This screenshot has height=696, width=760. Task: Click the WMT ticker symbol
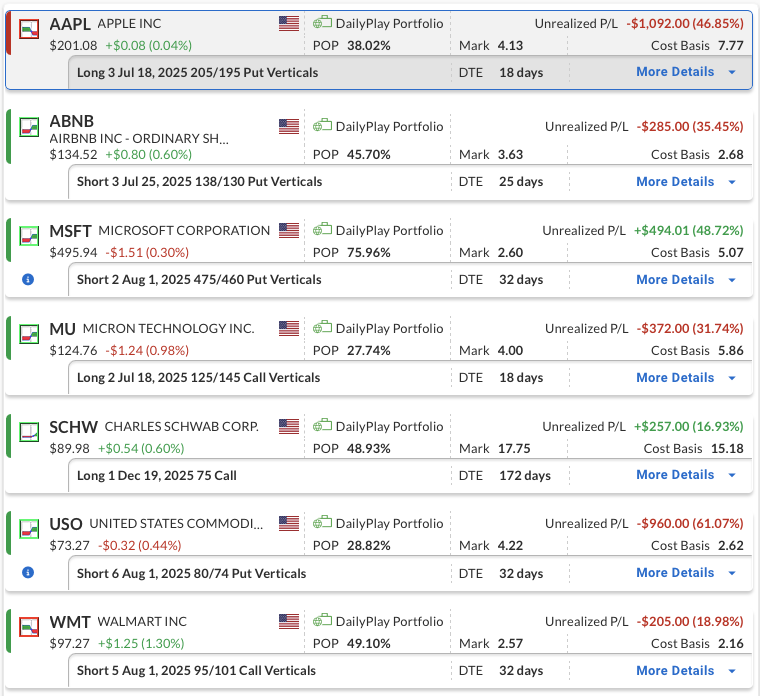coord(70,622)
